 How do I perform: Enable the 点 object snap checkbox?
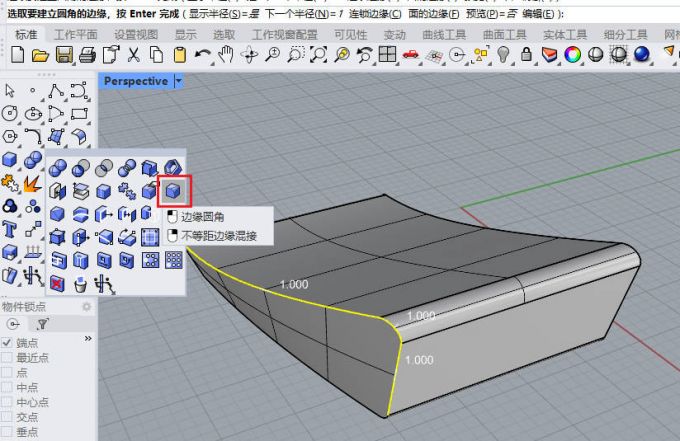coord(7,372)
